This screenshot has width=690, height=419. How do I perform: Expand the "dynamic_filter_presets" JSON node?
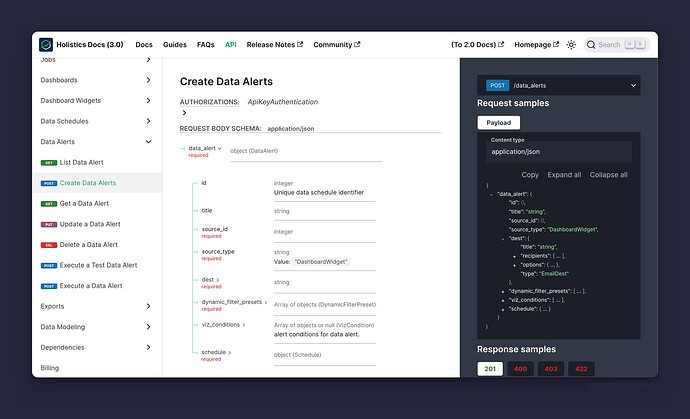[503, 291]
